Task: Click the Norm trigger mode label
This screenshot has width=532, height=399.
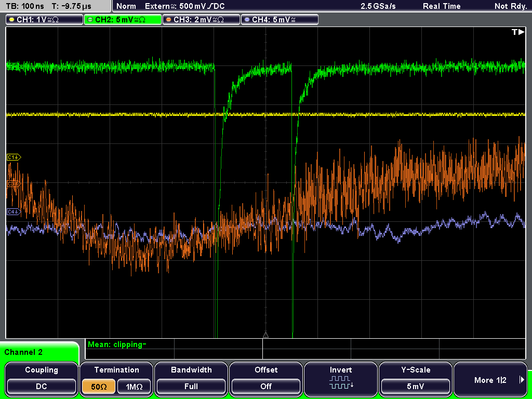Action: pos(126,6)
